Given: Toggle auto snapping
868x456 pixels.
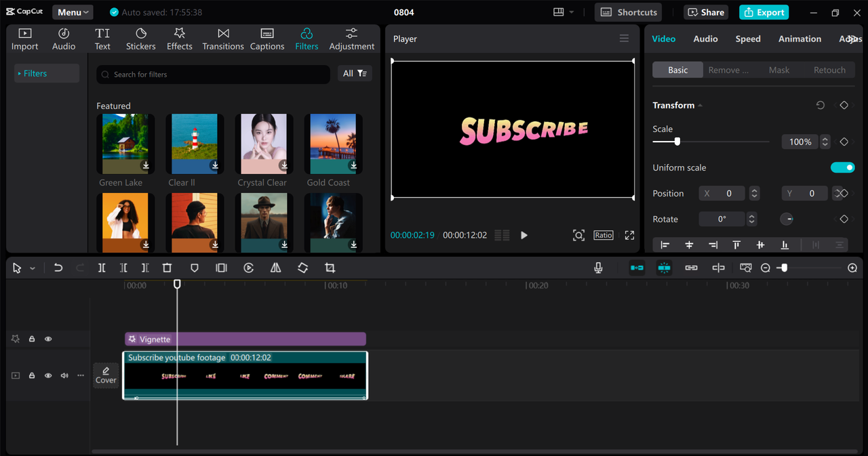Looking at the screenshot, I should [664, 268].
